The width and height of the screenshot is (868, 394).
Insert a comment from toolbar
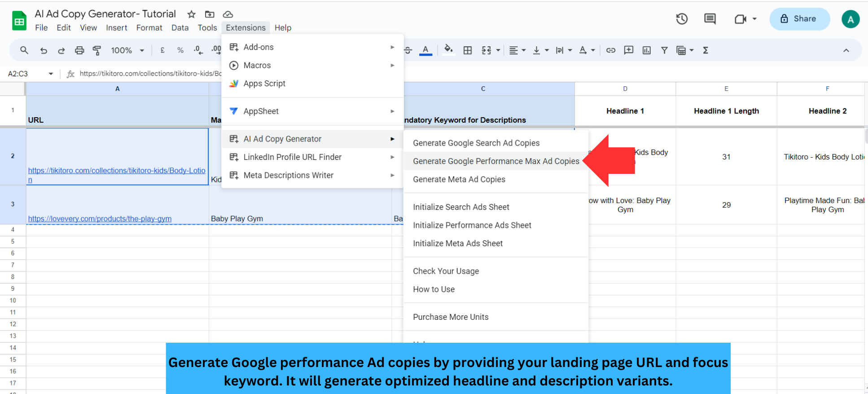click(629, 50)
